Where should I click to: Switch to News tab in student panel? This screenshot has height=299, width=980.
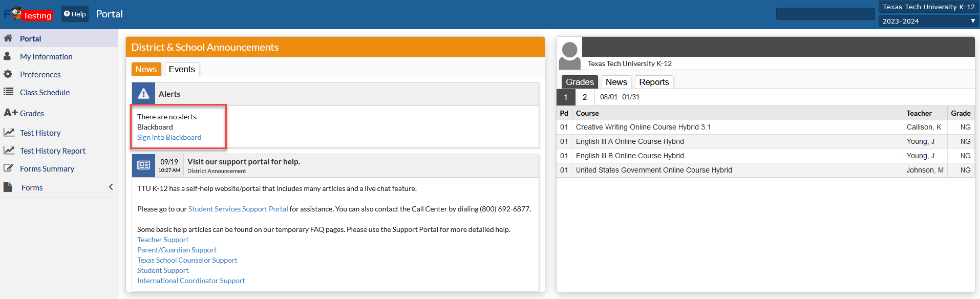pos(616,82)
